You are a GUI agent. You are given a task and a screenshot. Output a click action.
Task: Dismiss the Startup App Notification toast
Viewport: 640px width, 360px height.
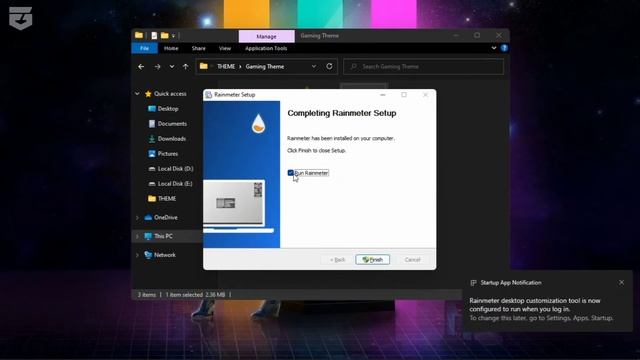621,282
